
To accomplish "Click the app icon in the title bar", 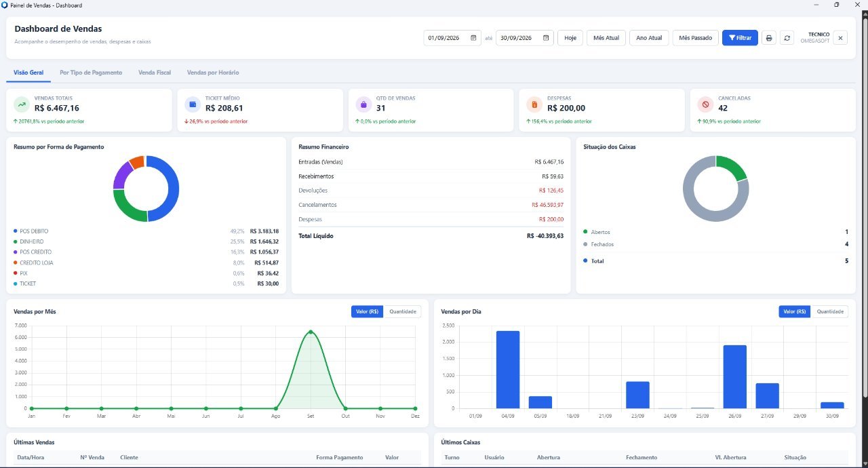I will click(x=5, y=5).
